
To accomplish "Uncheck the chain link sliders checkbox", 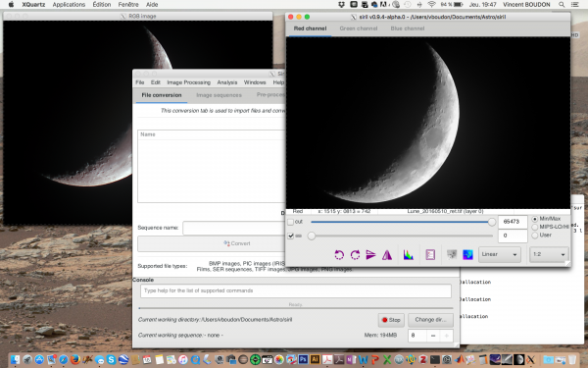I will click(x=290, y=236).
